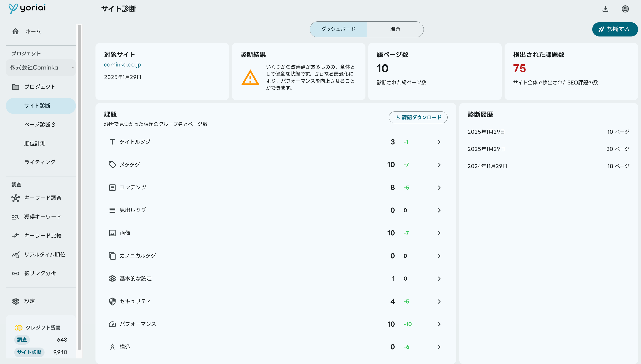641x364 pixels.
Task: Click the project folder icon
Action: pos(16,87)
